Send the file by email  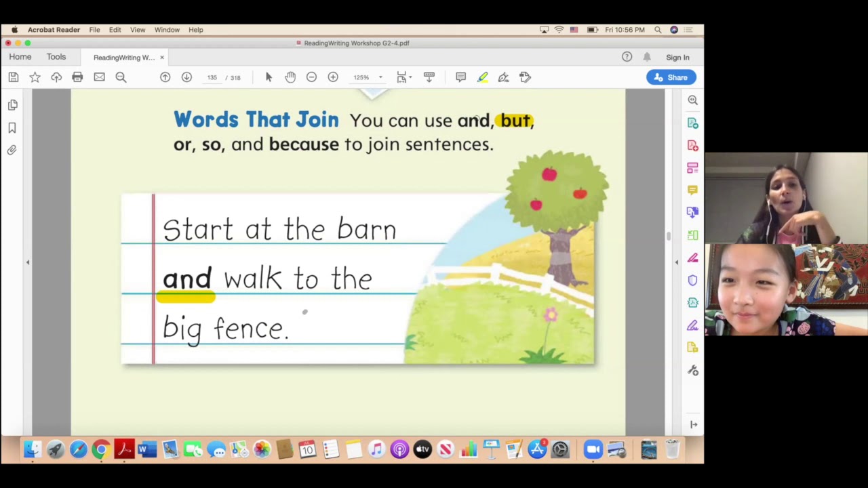coord(99,77)
